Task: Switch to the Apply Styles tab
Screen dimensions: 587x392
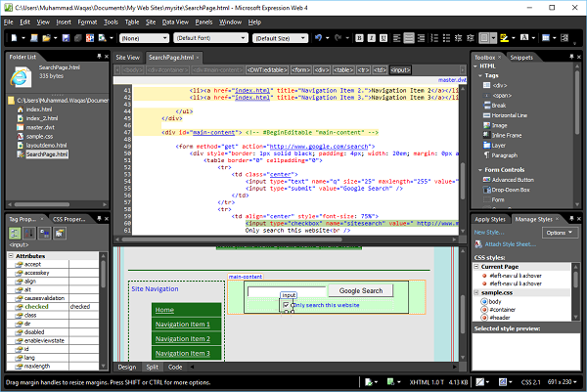Action: (x=491, y=219)
